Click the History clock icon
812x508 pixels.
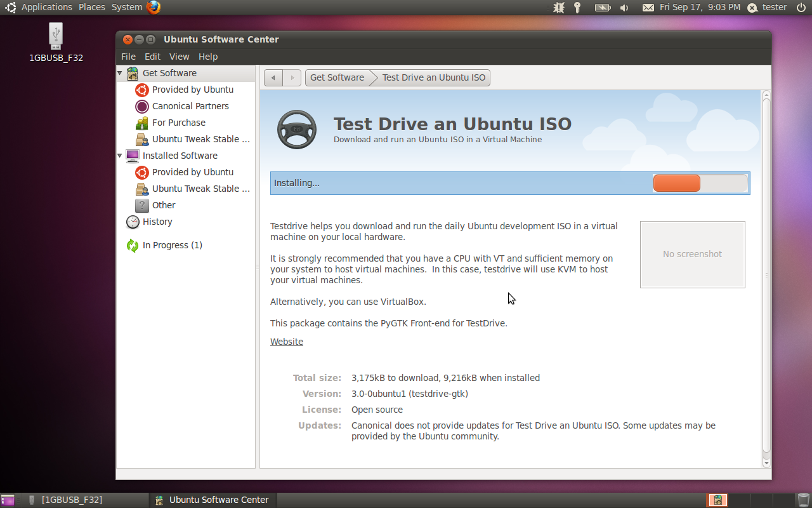coord(133,222)
